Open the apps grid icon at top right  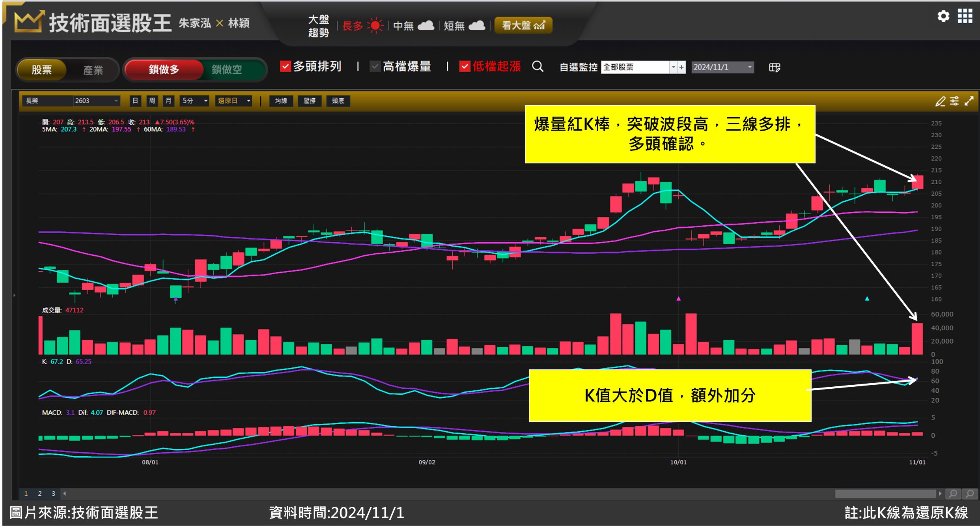tap(965, 16)
